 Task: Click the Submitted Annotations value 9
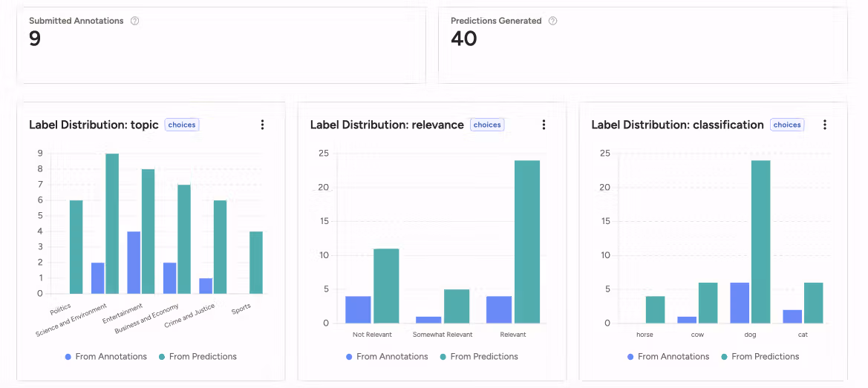(x=35, y=39)
